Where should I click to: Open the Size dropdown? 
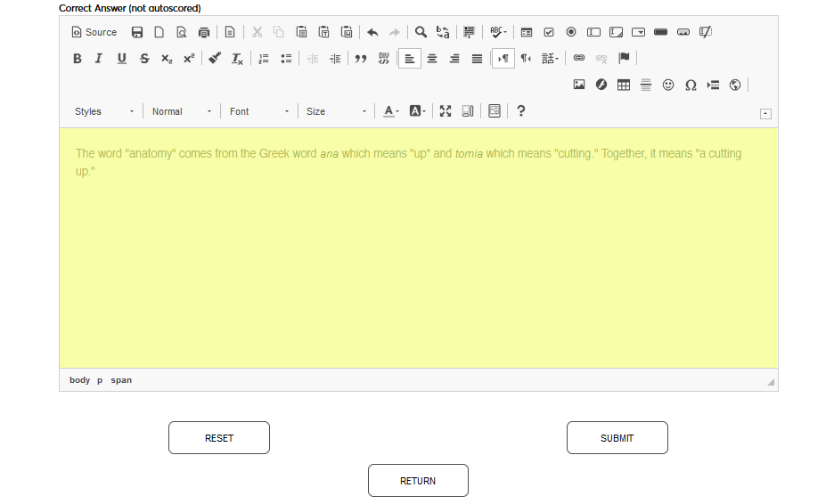click(x=336, y=111)
